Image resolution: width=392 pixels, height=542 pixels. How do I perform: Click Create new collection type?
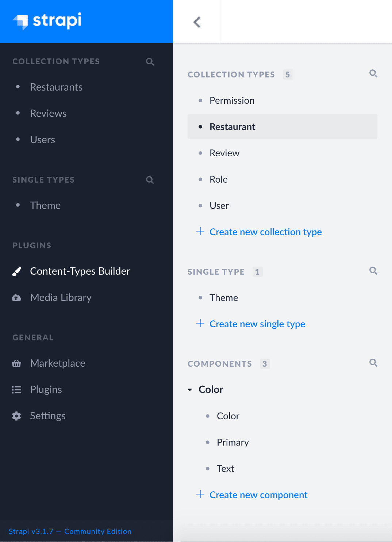point(265,232)
